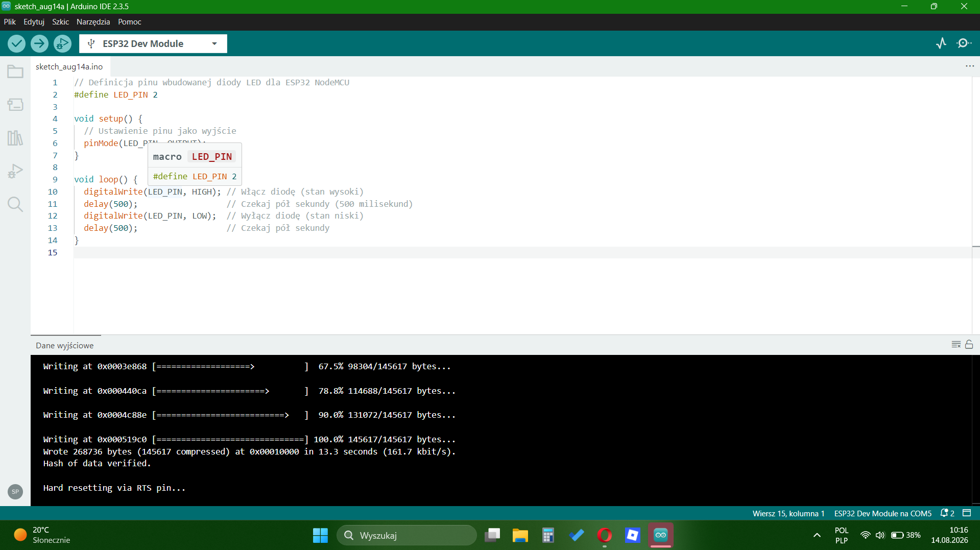Toggle the output scroll lock icon
This screenshot has width=980, height=550.
tap(969, 345)
